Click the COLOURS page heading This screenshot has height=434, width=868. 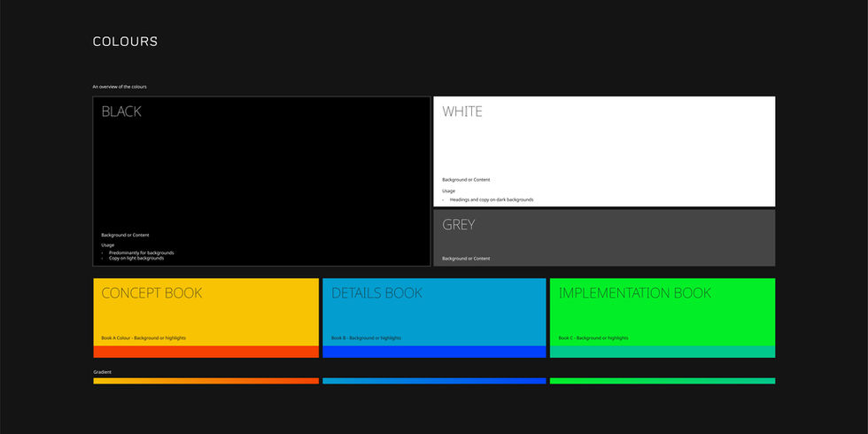click(125, 42)
